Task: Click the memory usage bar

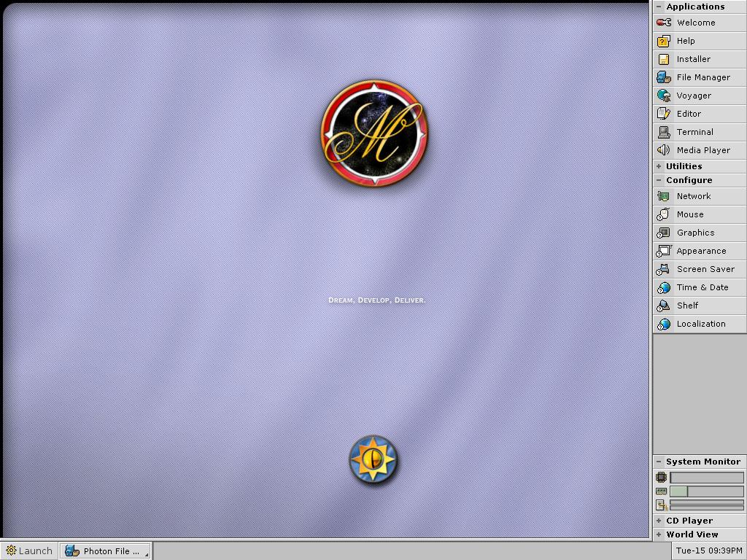Action: (x=706, y=491)
